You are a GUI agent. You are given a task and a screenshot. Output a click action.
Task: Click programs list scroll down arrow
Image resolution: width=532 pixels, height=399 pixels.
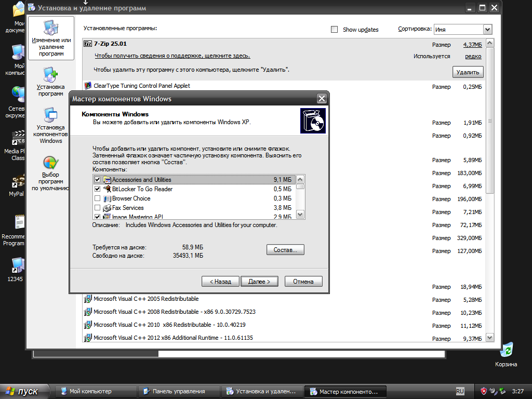489,338
